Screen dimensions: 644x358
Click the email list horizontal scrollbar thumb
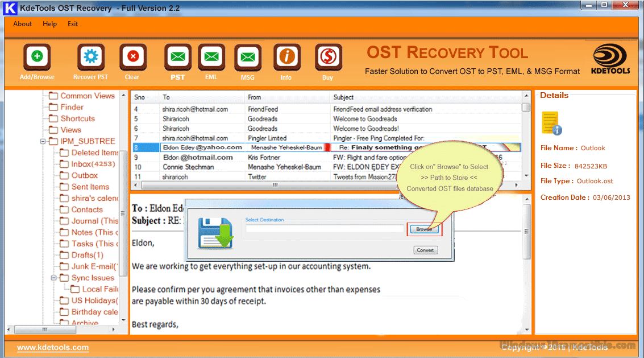[x=275, y=185]
